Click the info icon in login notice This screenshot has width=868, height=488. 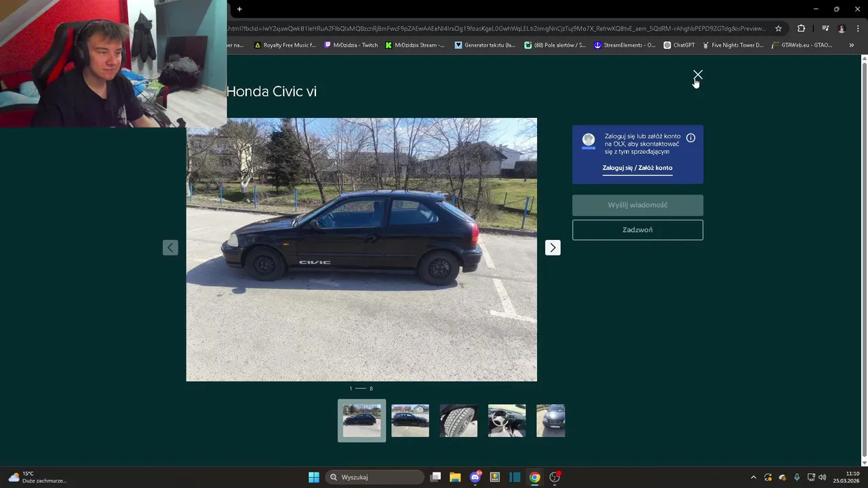tap(690, 138)
